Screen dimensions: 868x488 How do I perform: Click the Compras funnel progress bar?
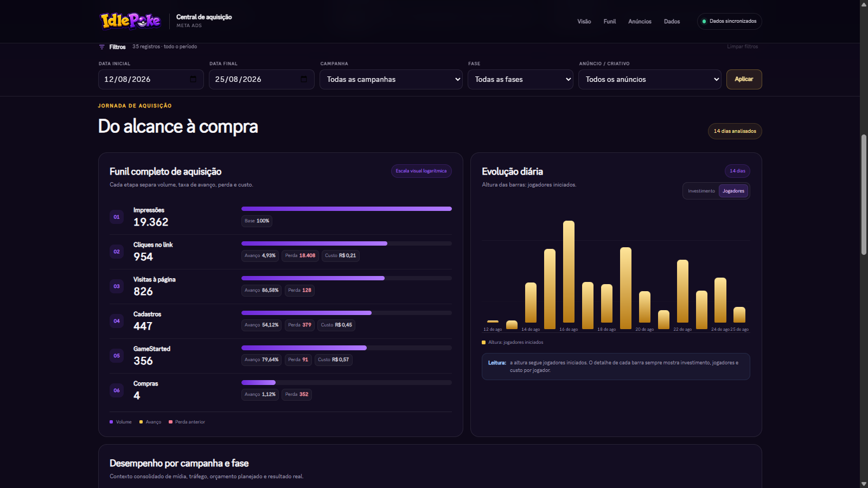(347, 382)
